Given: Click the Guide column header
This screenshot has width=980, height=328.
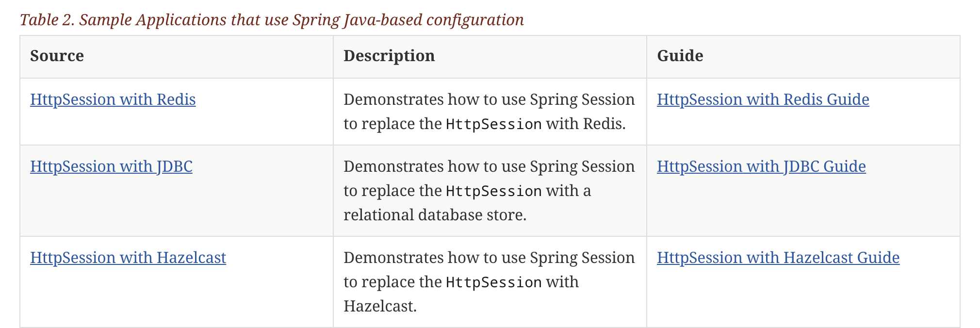Looking at the screenshot, I should [x=680, y=56].
